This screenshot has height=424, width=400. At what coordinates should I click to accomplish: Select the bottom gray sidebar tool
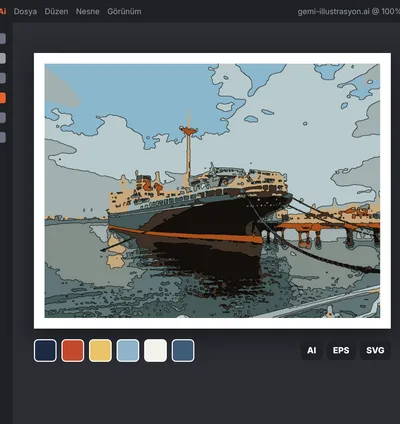tap(2, 137)
